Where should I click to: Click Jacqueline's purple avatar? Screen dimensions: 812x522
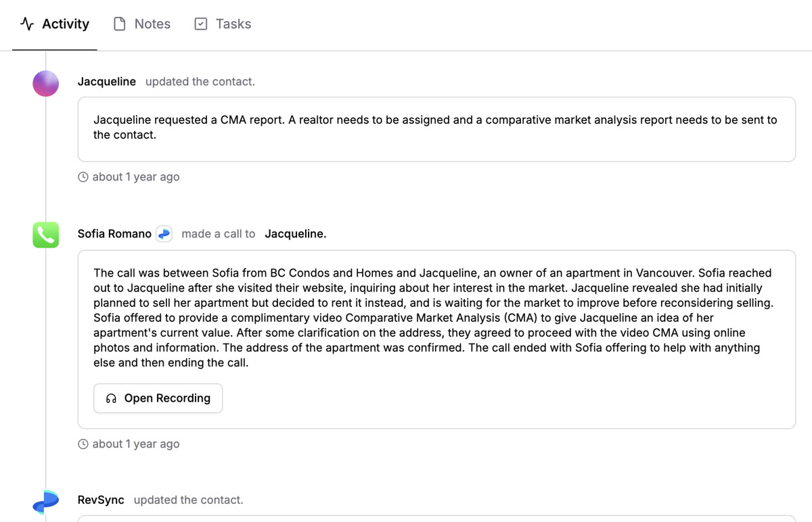coord(46,83)
